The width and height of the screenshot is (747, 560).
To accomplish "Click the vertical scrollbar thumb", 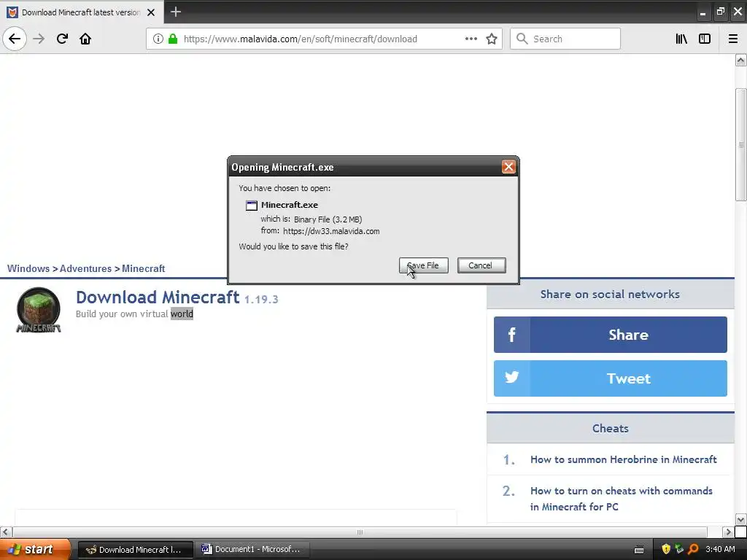I will tap(740, 145).
